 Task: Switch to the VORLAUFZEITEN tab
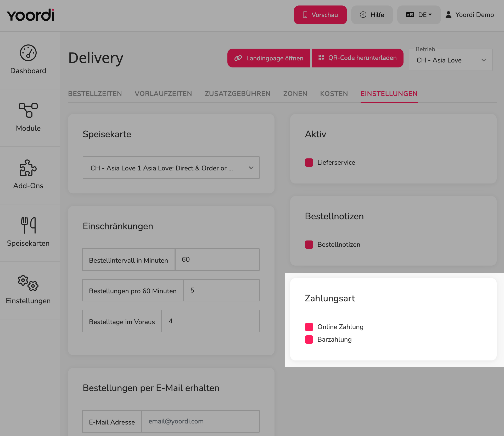pos(163,94)
